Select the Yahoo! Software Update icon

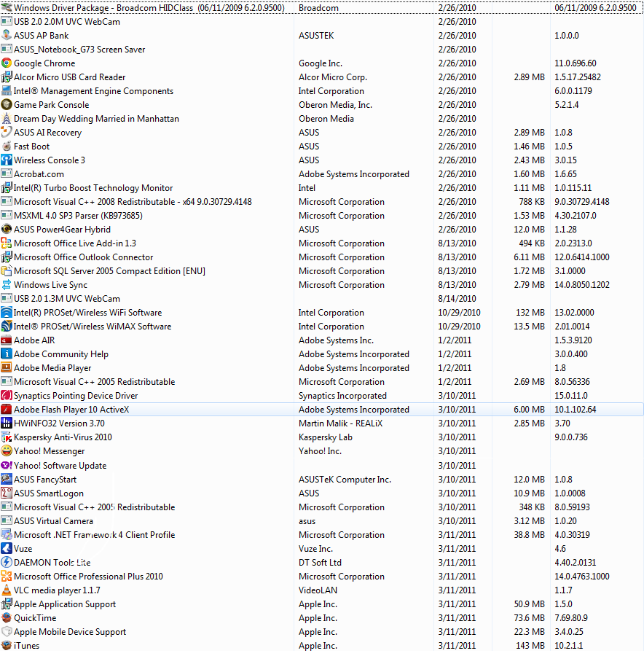(x=7, y=465)
